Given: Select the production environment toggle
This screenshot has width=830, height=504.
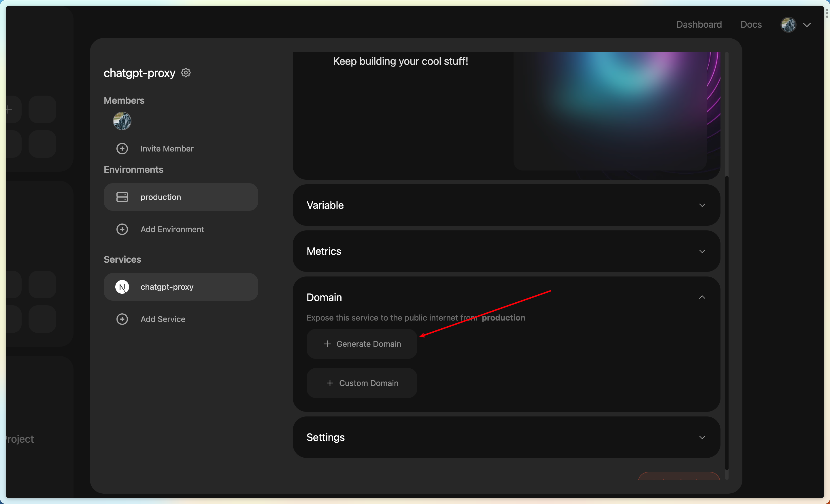Looking at the screenshot, I should coord(181,197).
